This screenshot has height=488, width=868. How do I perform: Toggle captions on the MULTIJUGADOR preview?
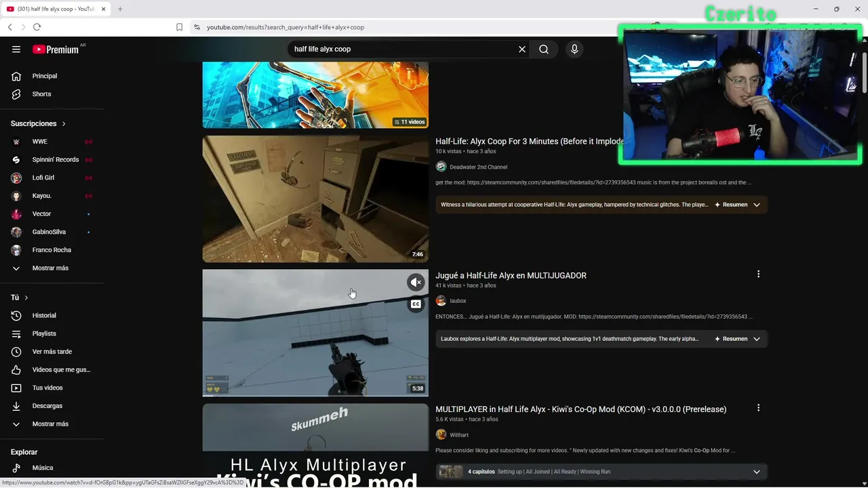416,304
